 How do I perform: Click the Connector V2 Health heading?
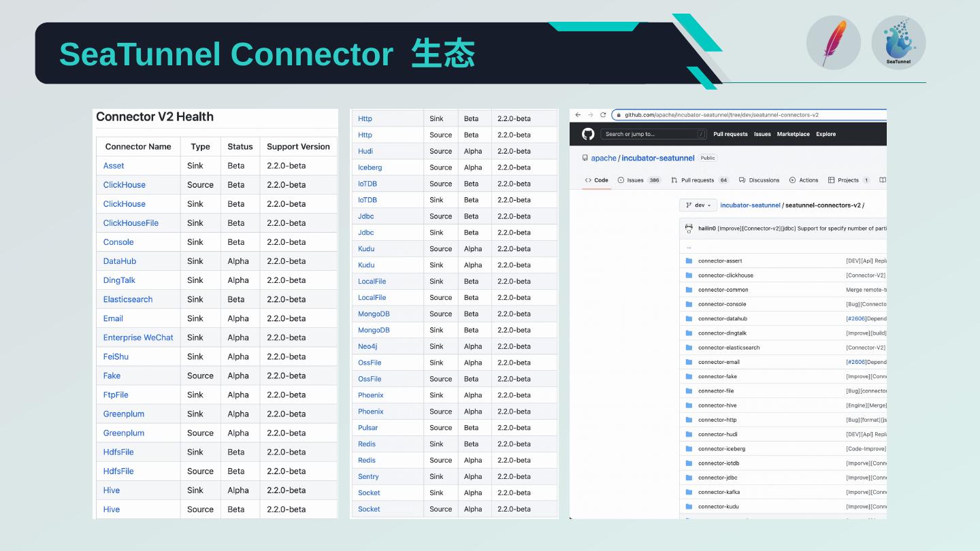[155, 116]
